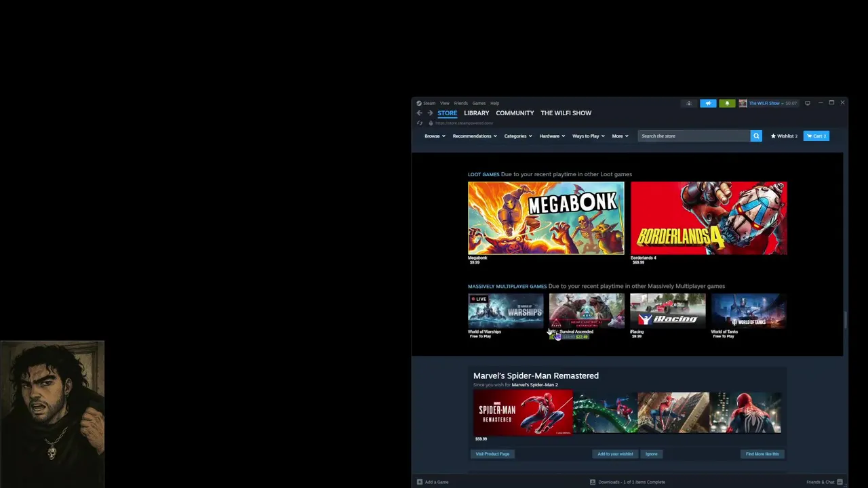
Task: Click The WILFI Show avatar picture
Action: (x=743, y=103)
